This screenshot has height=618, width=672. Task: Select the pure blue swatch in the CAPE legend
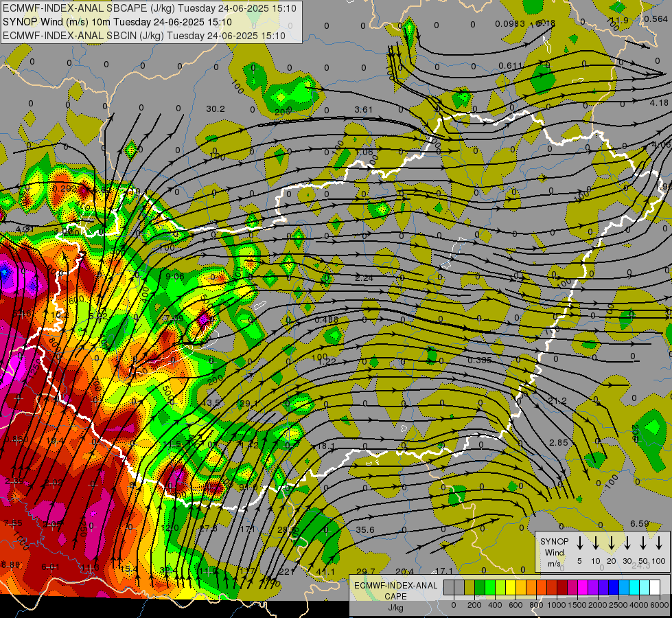pos(614,588)
